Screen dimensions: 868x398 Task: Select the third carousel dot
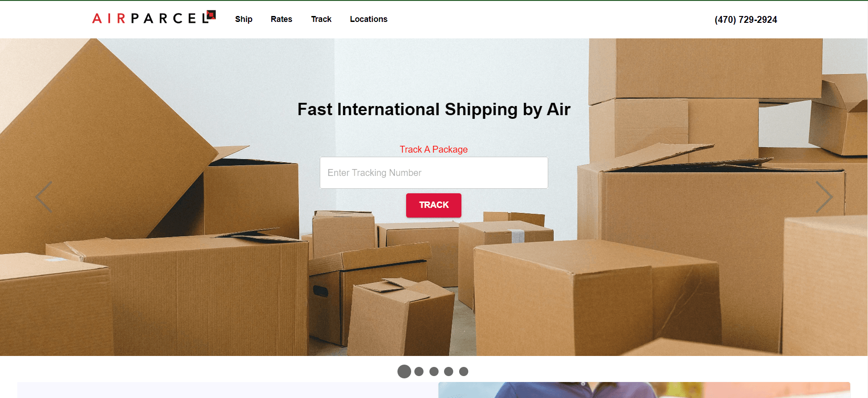pos(434,371)
